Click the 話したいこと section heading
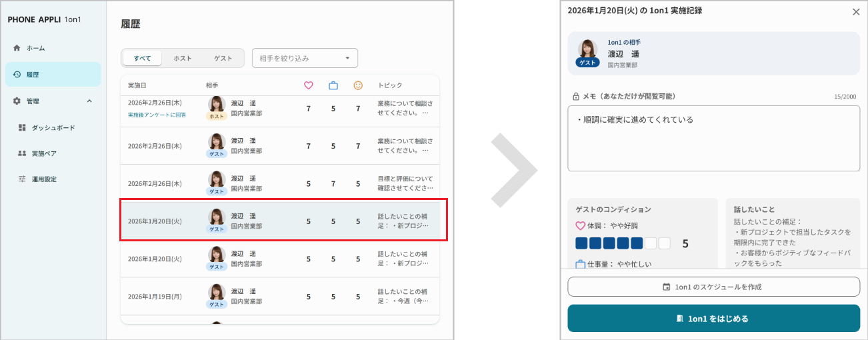The width and height of the screenshot is (868, 340). pyautogui.click(x=754, y=209)
